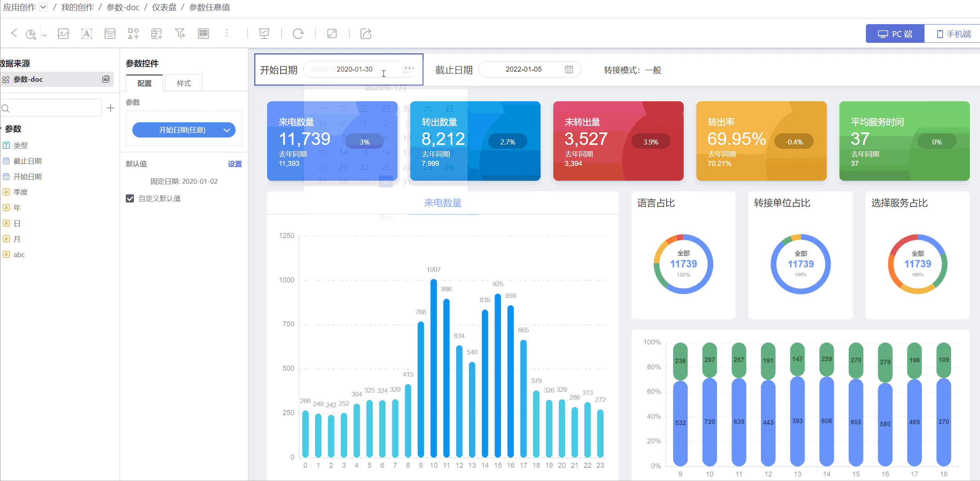This screenshot has height=481, width=980.
Task: Open the chart type dropdown arrow
Action: coord(45,35)
